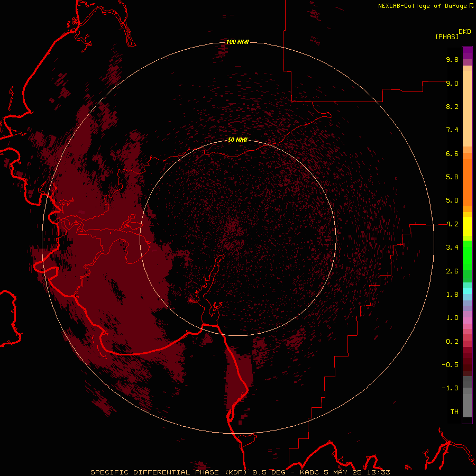Click the 5 MAY 25 13:33 timestamp
Viewport: 476px width, 476px height.
pos(356,472)
